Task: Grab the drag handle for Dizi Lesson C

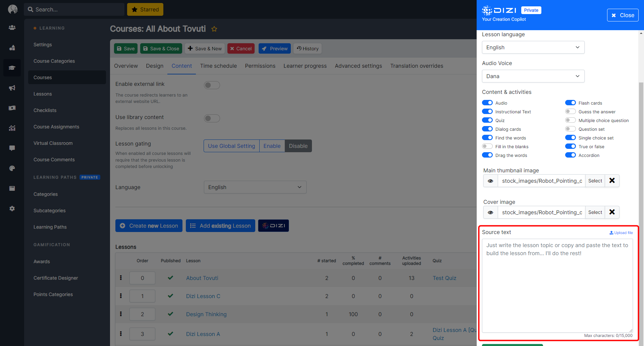Action: pos(121,296)
